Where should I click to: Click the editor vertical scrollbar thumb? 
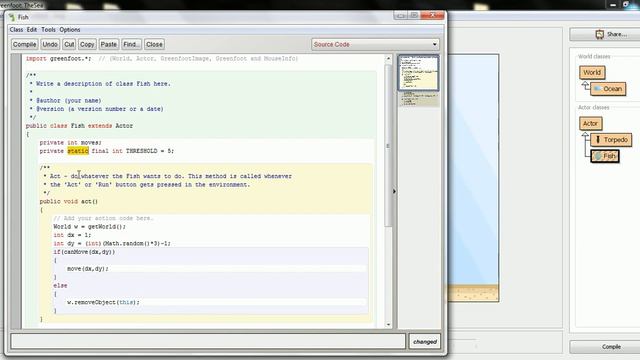pos(388,145)
